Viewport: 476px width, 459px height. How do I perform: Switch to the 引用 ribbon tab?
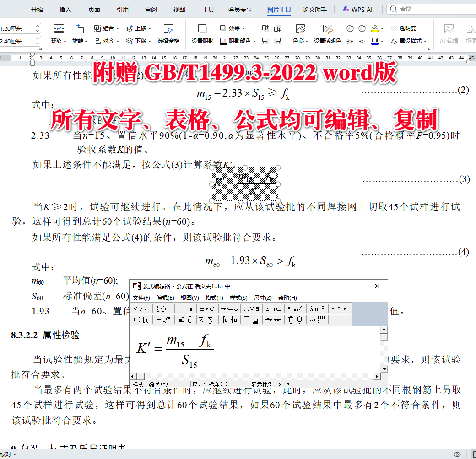tap(122, 10)
